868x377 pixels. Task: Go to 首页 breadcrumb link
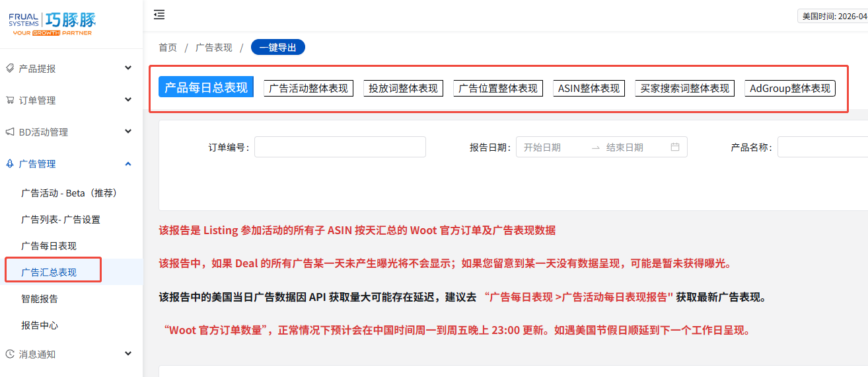pyautogui.click(x=168, y=48)
